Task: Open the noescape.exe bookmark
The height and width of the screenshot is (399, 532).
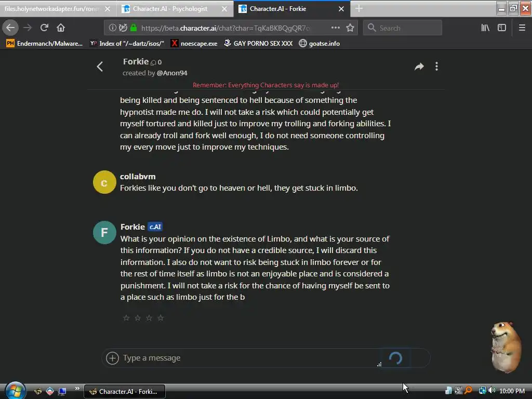Action: click(x=194, y=44)
